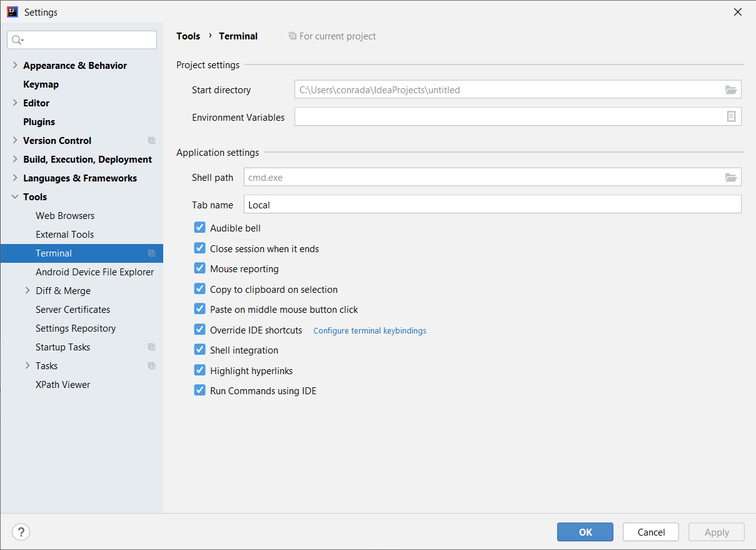The width and height of the screenshot is (756, 550).
Task: Click the Shell path browse folder icon
Action: (730, 177)
